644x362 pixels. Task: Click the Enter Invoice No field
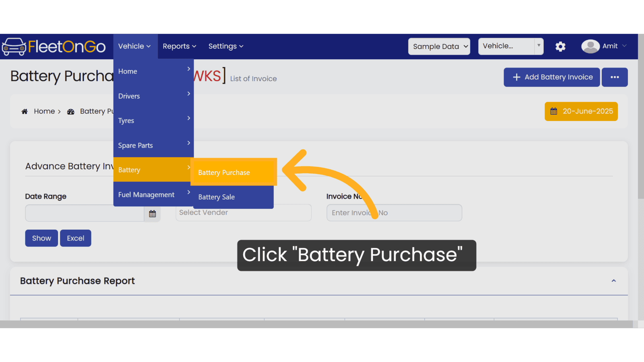click(394, 213)
